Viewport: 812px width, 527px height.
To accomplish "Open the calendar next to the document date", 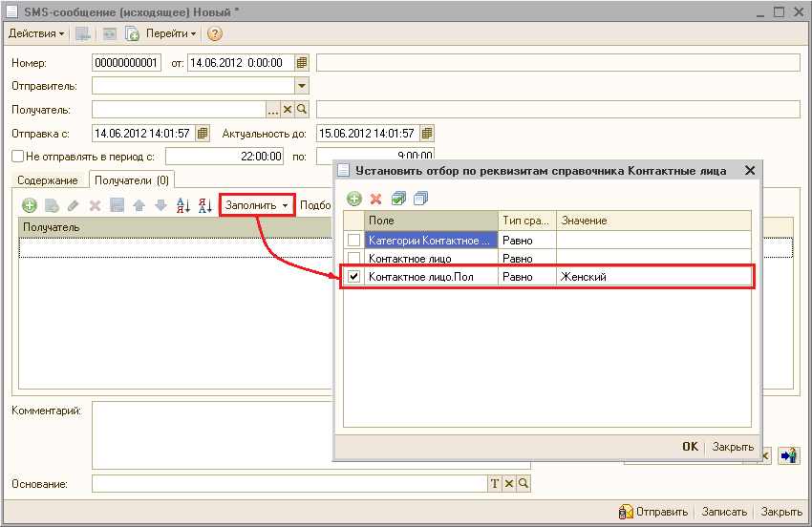I will coord(302,63).
